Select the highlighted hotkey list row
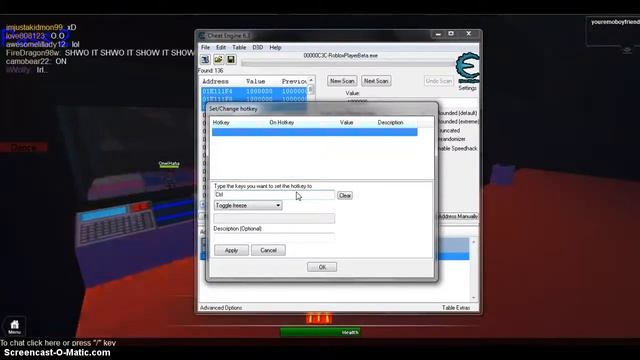 tap(315, 132)
